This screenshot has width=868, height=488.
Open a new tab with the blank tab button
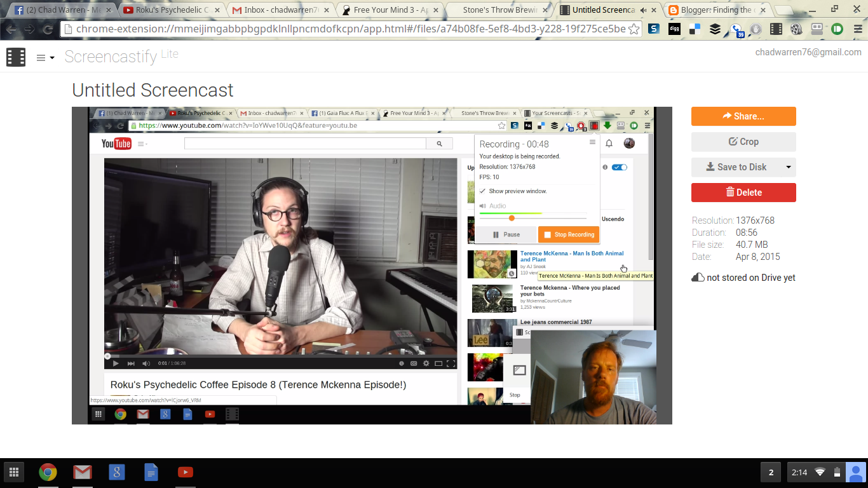pyautogui.click(x=783, y=10)
